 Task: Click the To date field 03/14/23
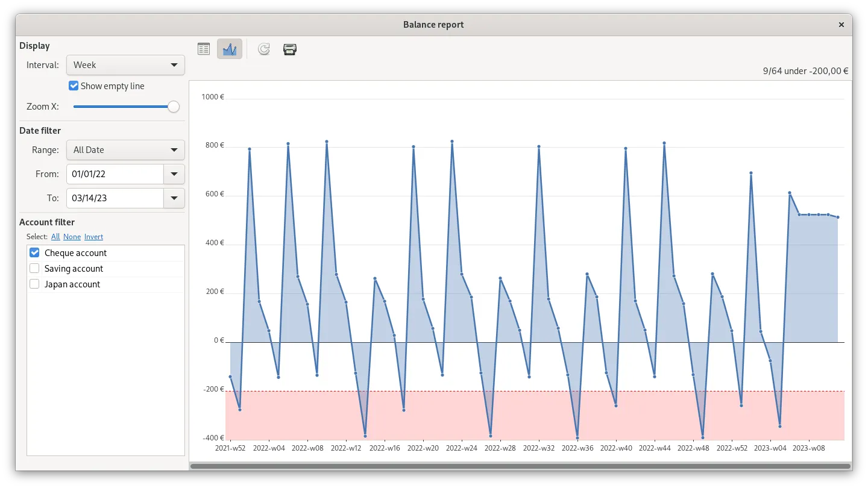coord(115,198)
